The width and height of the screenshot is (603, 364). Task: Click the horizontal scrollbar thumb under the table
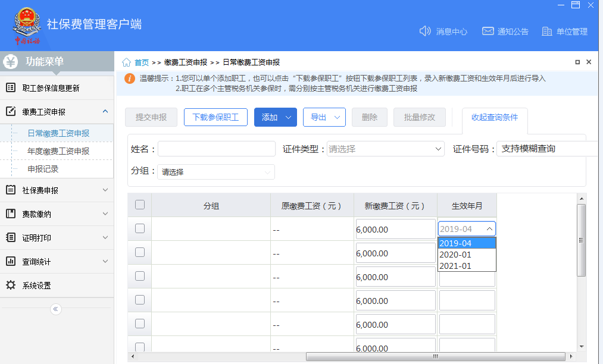coord(435,357)
